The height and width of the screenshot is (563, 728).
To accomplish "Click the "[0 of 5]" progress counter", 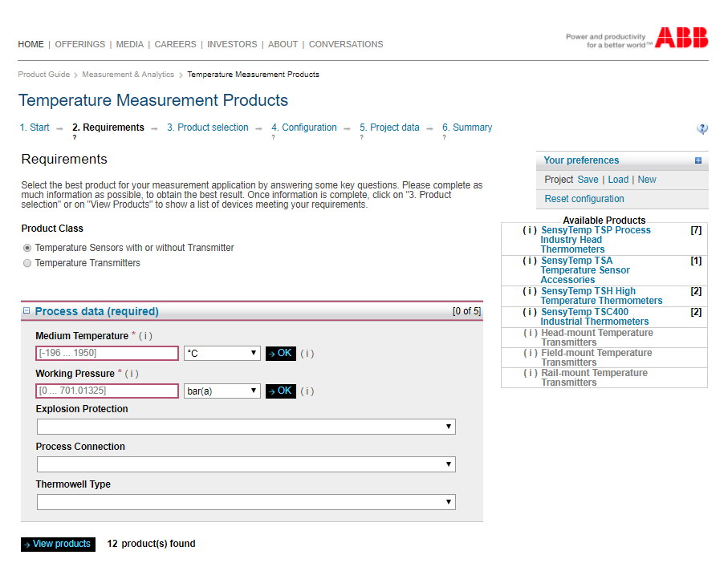I will [466, 311].
